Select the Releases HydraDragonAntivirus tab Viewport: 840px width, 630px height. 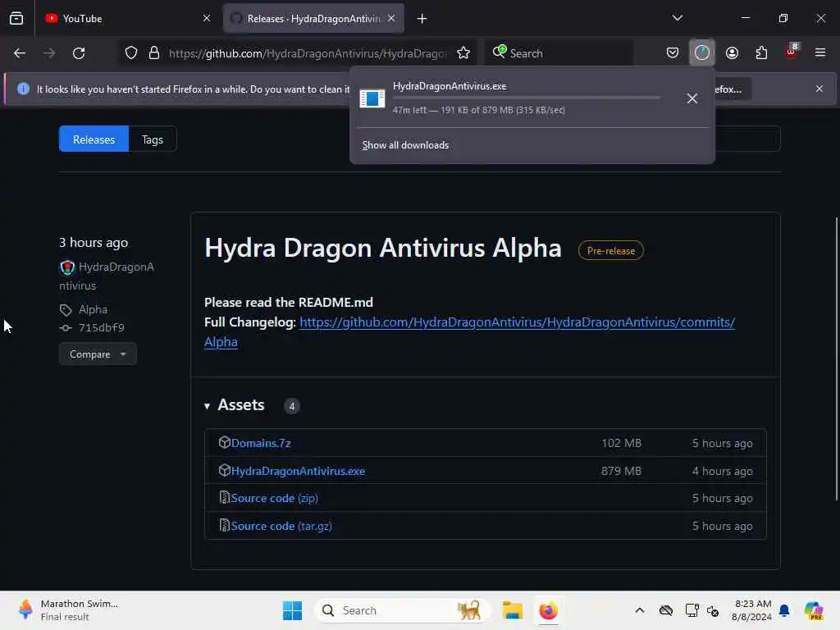[x=313, y=19]
